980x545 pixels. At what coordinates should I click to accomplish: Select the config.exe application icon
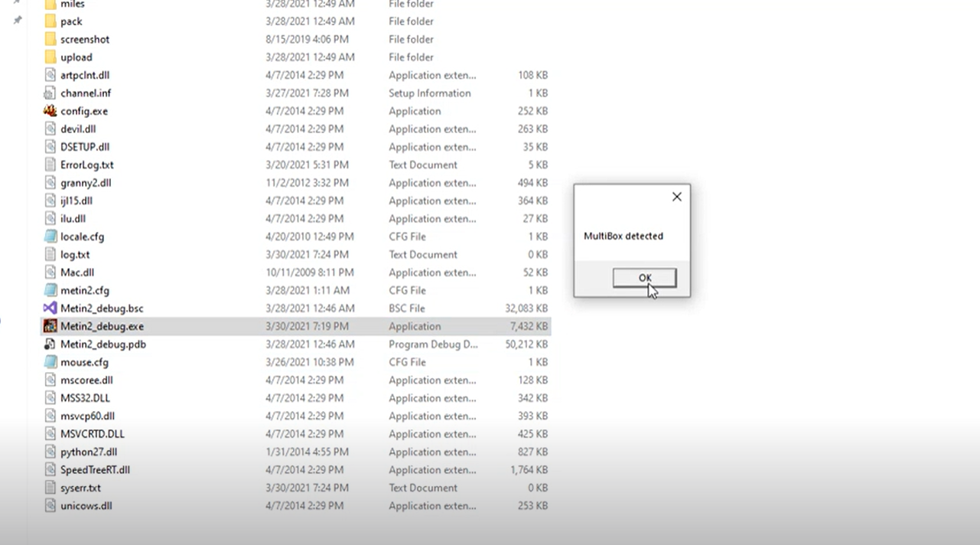click(x=50, y=111)
